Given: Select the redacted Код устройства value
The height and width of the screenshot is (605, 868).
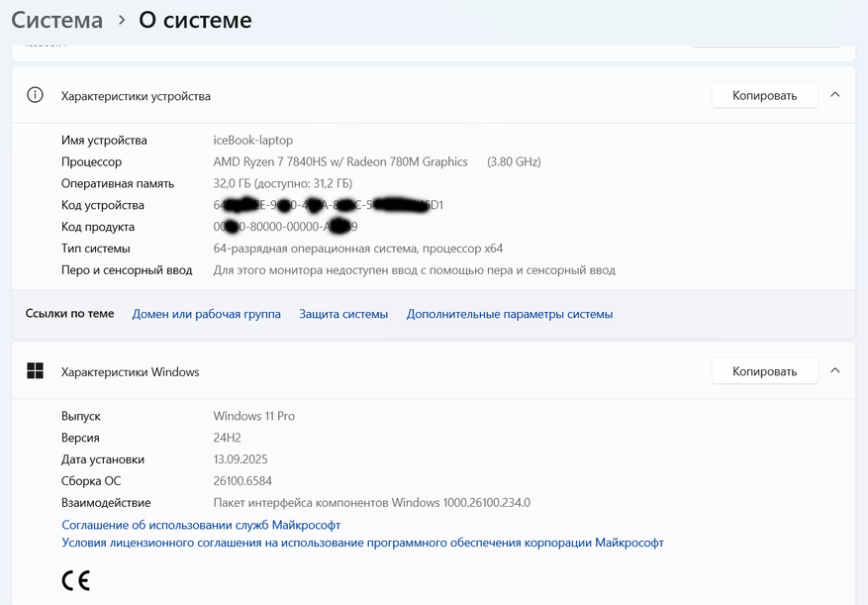Looking at the screenshot, I should [329, 205].
